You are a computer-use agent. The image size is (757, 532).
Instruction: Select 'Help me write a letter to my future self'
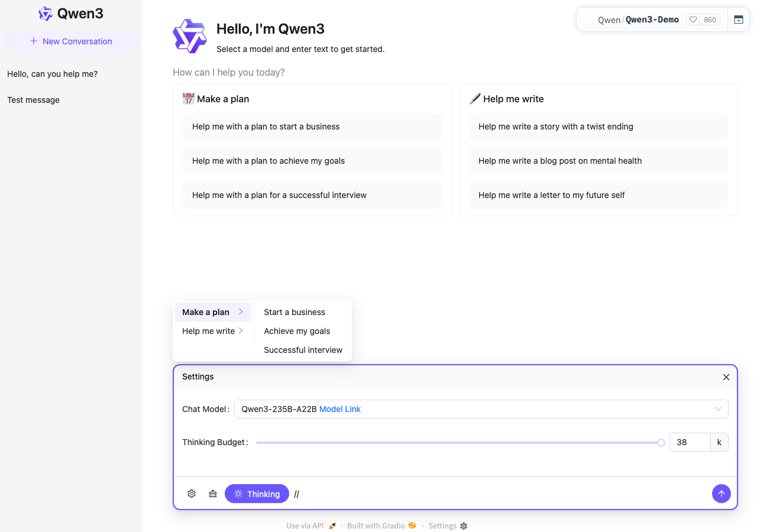(x=599, y=195)
